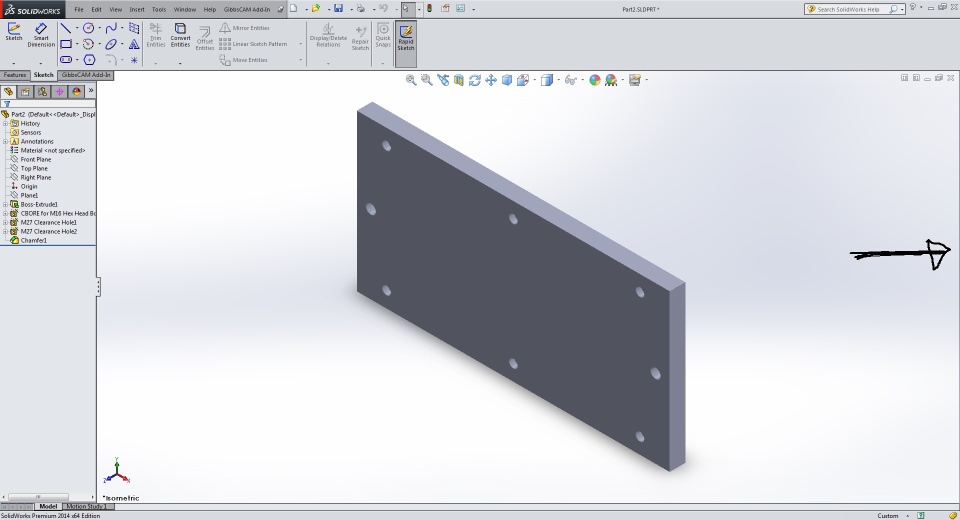960x520 pixels.
Task: Select the Polygon sketch tool
Action: (x=89, y=60)
